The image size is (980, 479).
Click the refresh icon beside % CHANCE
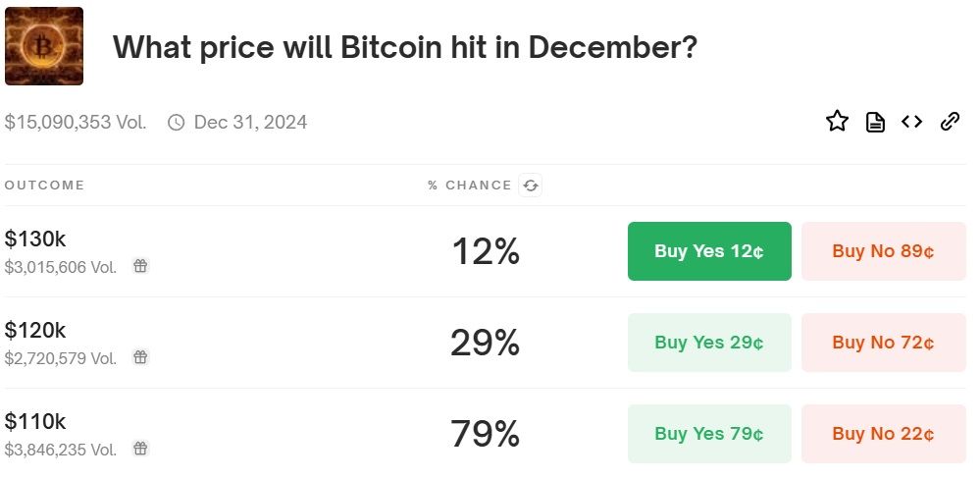[531, 186]
